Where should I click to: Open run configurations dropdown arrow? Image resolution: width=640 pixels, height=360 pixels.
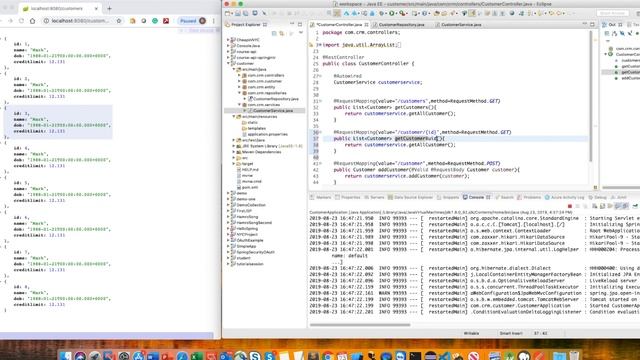pyautogui.click(x=397, y=13)
